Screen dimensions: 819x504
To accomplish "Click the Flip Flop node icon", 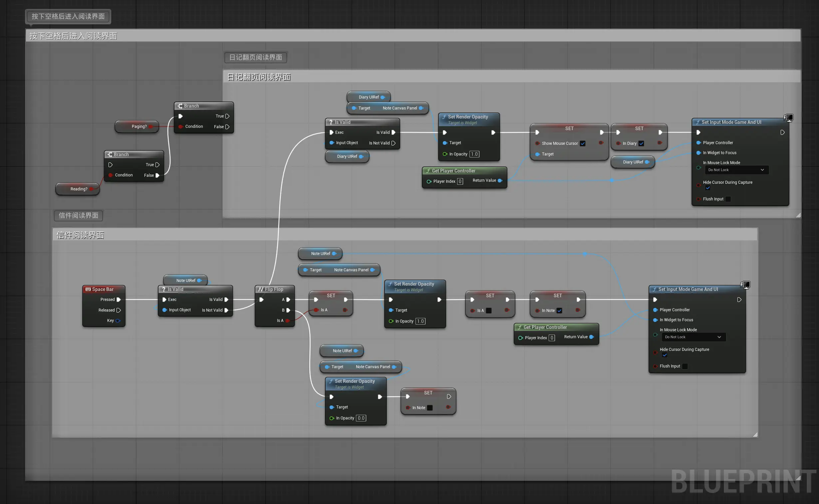I will point(261,289).
